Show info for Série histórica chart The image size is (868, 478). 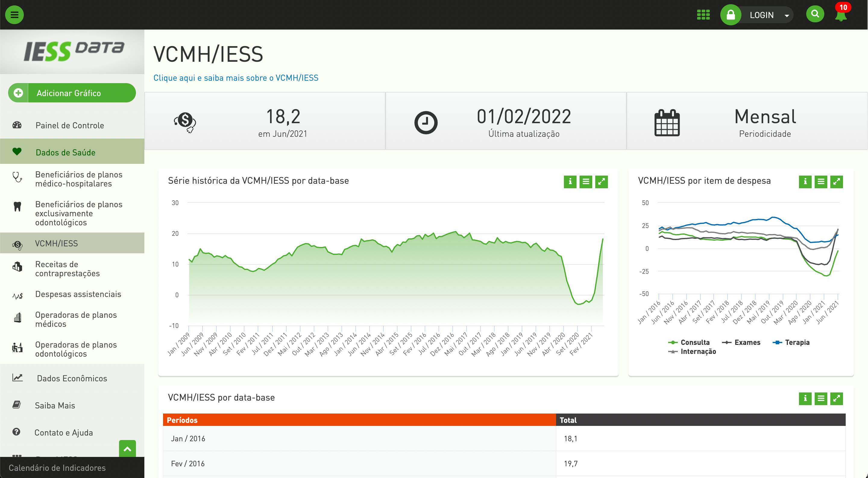point(570,182)
